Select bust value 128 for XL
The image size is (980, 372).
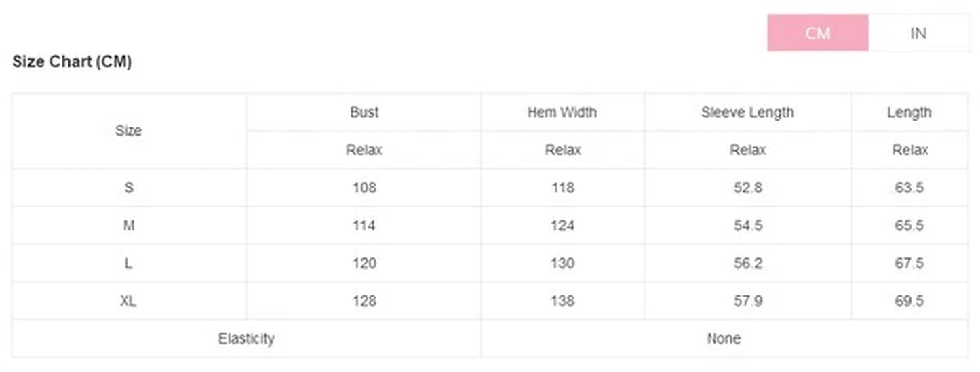click(364, 301)
